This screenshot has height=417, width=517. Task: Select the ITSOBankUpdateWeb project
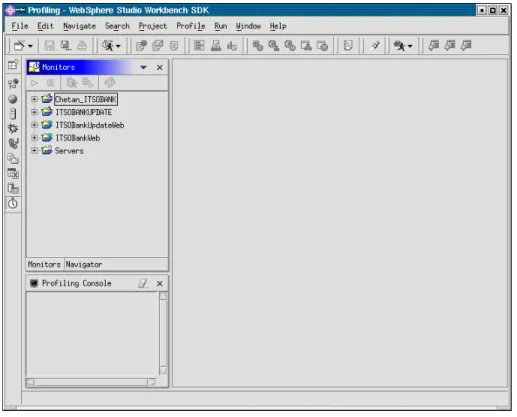click(x=90, y=125)
